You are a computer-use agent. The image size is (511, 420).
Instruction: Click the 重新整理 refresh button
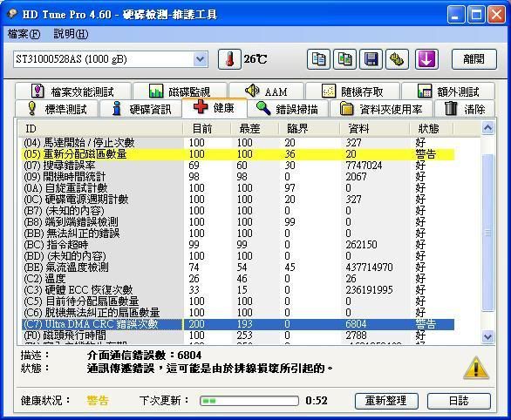point(386,401)
